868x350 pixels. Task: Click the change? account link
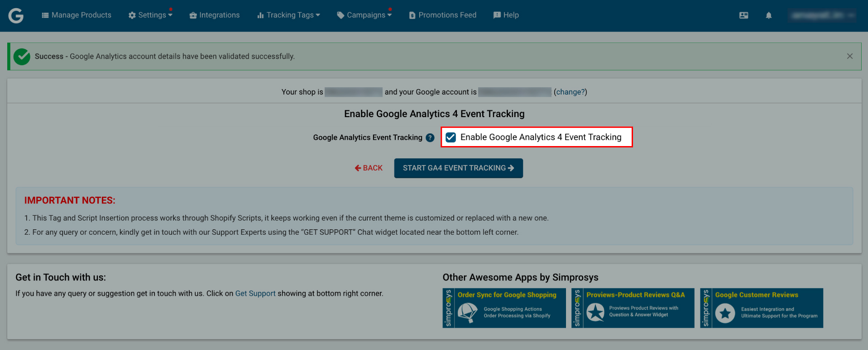(570, 92)
